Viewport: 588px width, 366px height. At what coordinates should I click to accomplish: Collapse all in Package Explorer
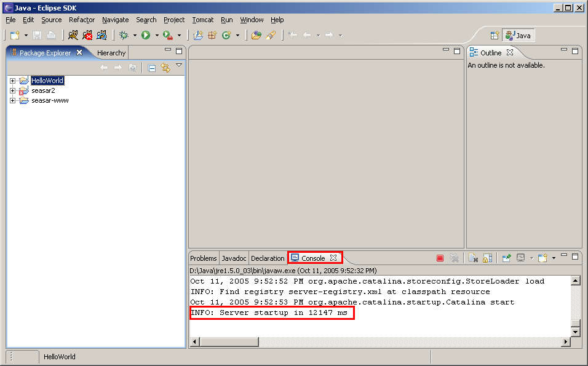tap(152, 68)
